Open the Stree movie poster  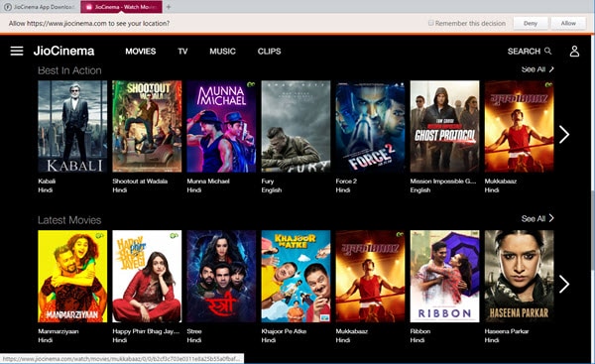coord(221,277)
